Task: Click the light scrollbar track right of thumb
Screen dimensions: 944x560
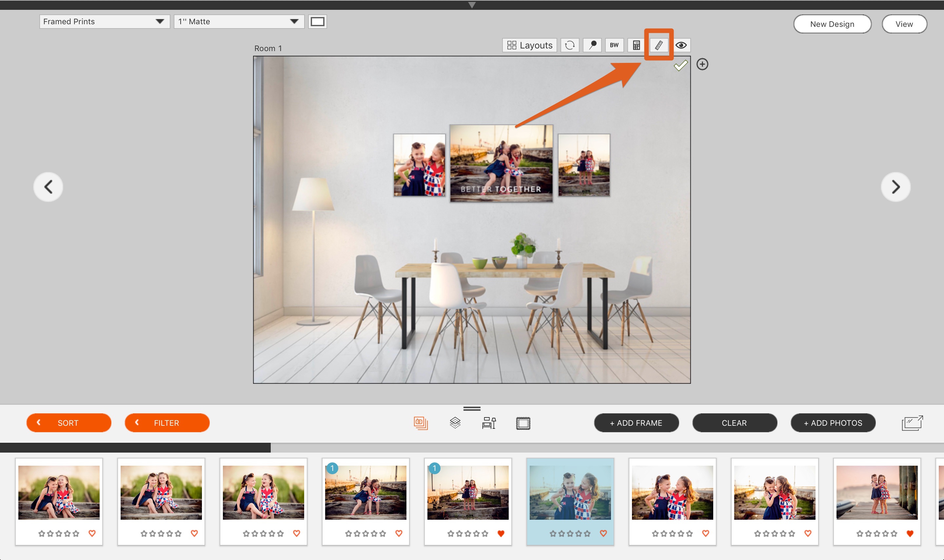Action: (607, 448)
